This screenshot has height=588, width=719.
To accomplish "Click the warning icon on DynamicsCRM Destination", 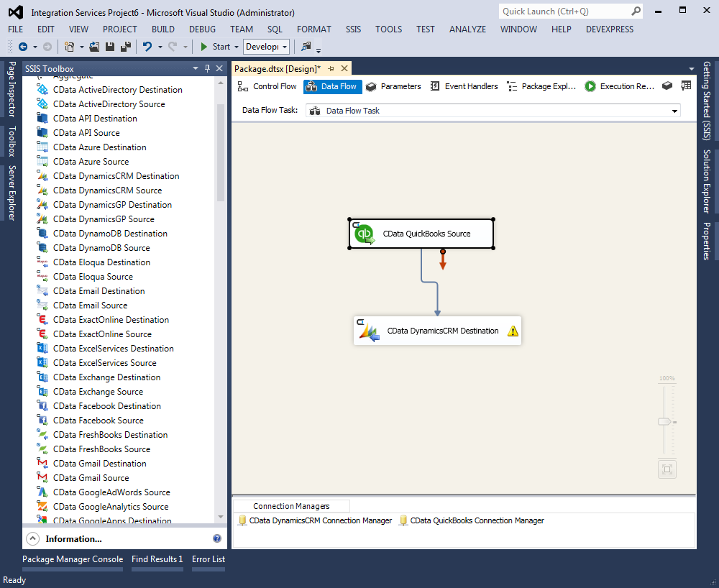I will [x=513, y=331].
